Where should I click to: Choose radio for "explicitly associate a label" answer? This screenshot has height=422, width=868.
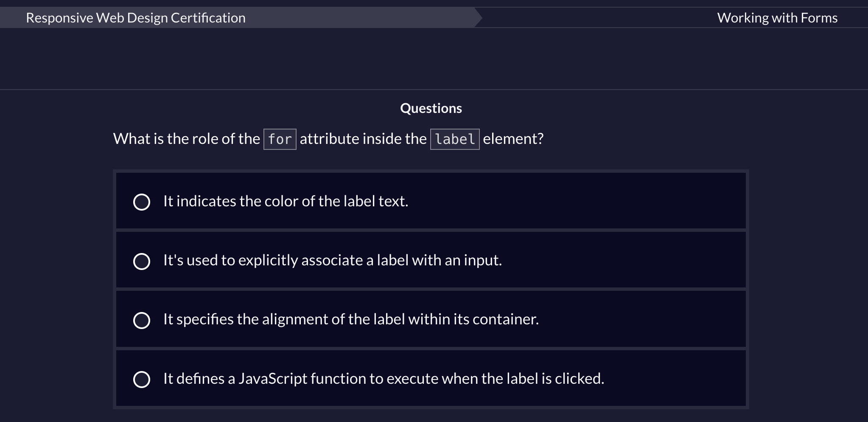click(142, 262)
